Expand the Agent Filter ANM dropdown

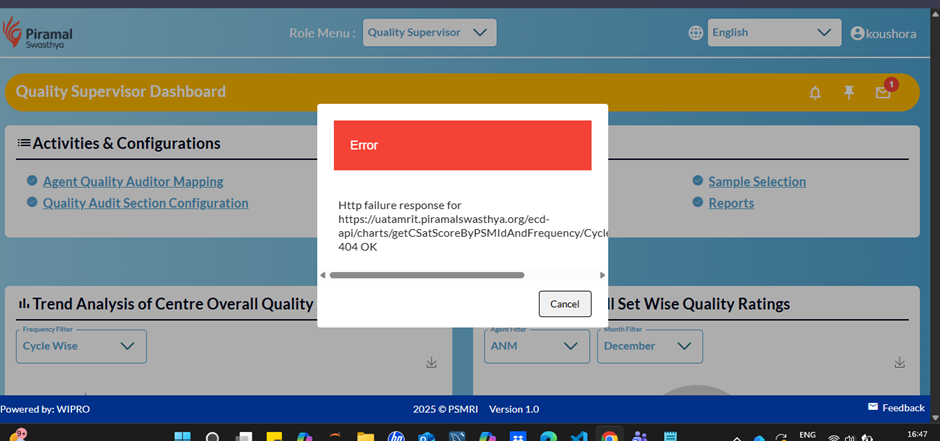click(532, 346)
